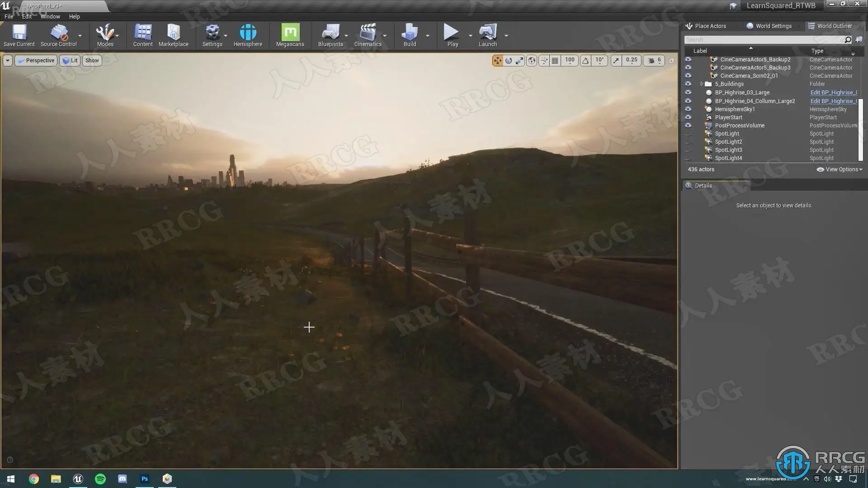Expand the 5_Buildings folder
Image resolution: width=868 pixels, height=488 pixels.
click(702, 84)
